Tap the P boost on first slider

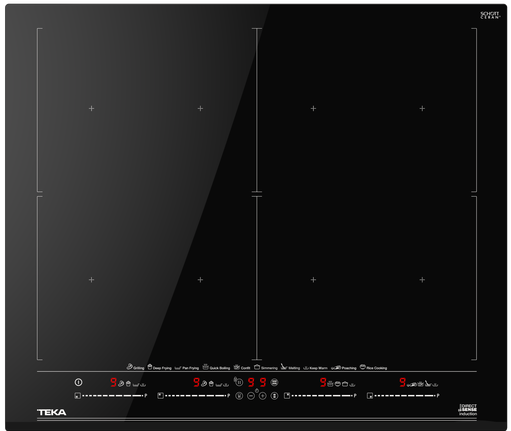pos(146,396)
